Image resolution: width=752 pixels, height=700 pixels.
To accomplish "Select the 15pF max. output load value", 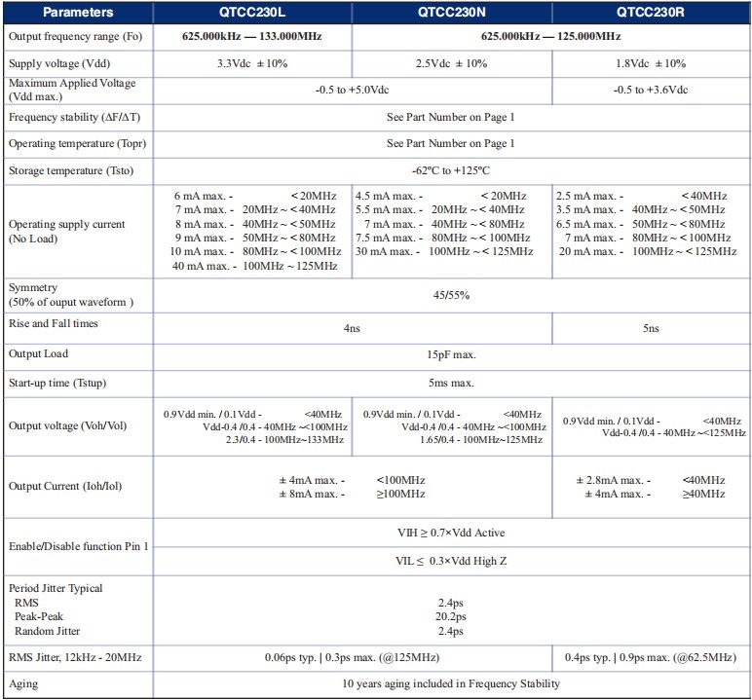I will [x=450, y=355].
